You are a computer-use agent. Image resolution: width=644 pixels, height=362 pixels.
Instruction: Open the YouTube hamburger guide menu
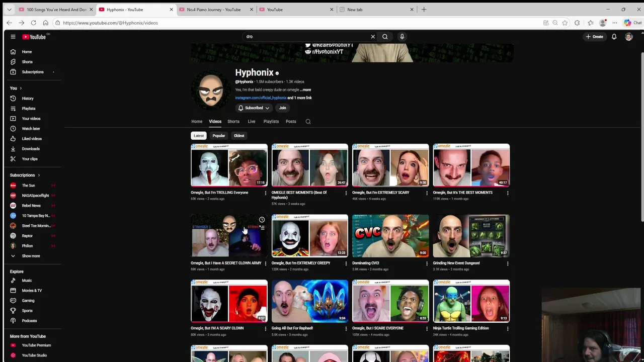13,37
